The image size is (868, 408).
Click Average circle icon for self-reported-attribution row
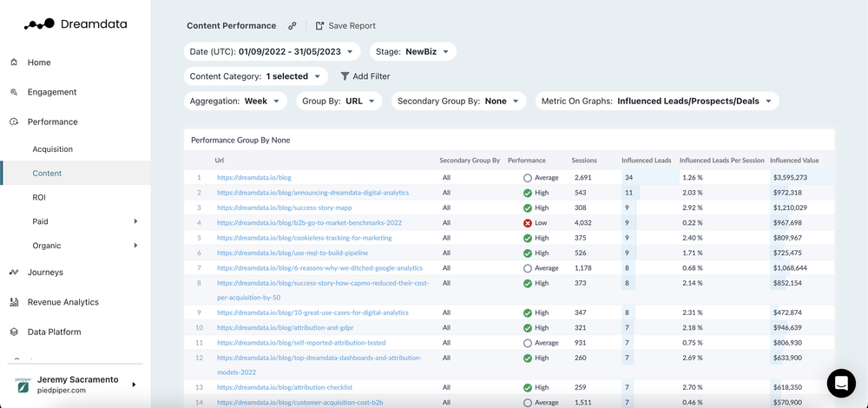coord(528,343)
